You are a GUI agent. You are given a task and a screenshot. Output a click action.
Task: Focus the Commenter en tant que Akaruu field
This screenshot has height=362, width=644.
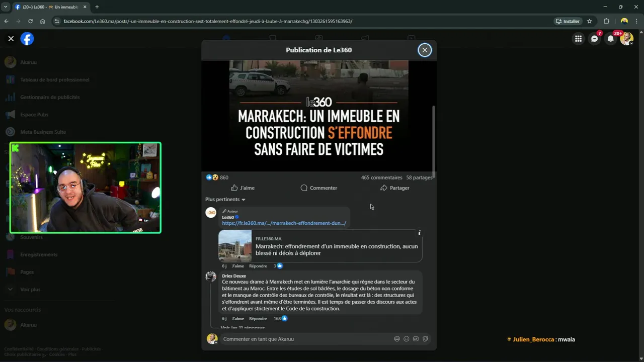click(307, 339)
